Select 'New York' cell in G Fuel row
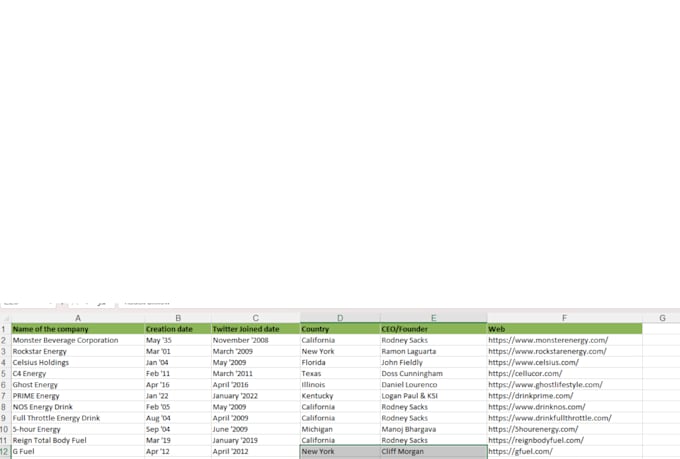The image size is (680, 459). click(340, 451)
